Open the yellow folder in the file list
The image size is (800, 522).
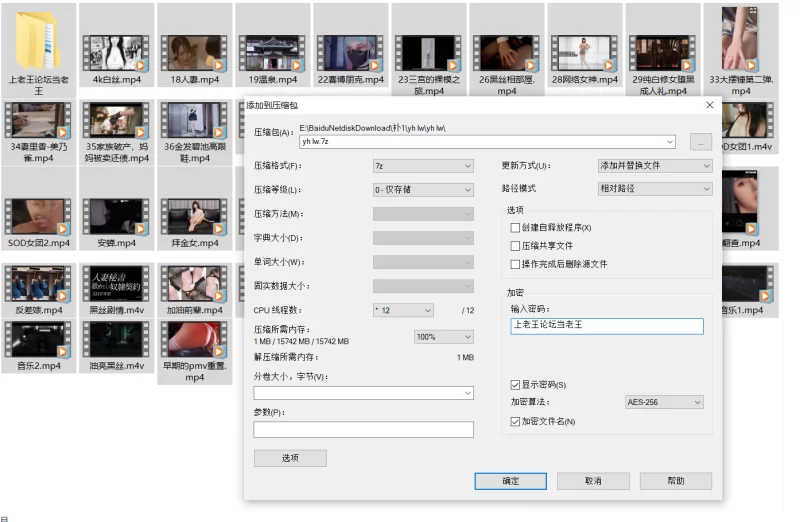[x=39, y=40]
